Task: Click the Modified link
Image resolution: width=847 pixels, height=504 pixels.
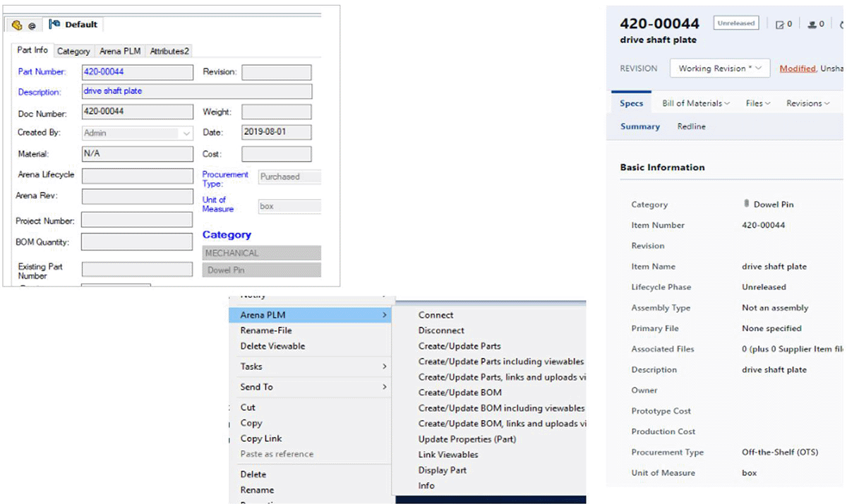Action: 796,68
